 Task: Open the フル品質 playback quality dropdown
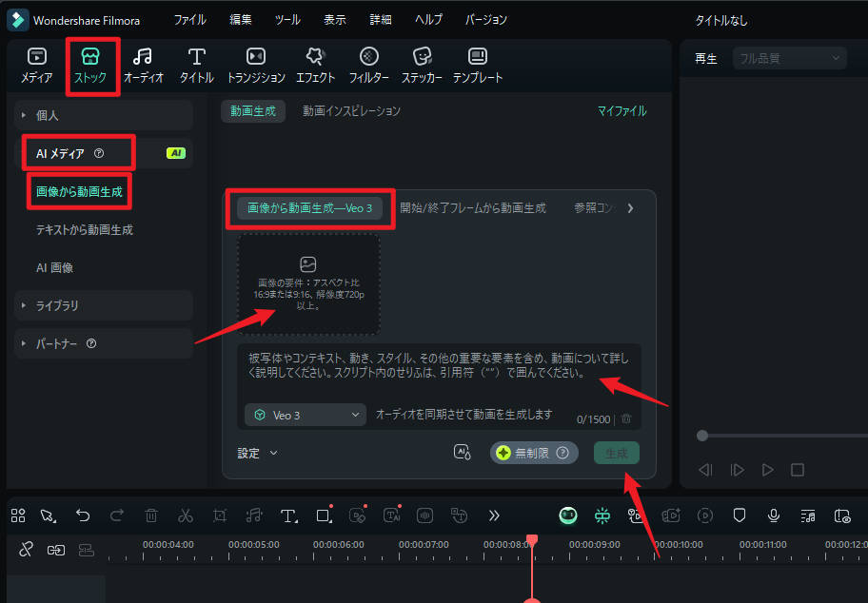click(x=789, y=58)
